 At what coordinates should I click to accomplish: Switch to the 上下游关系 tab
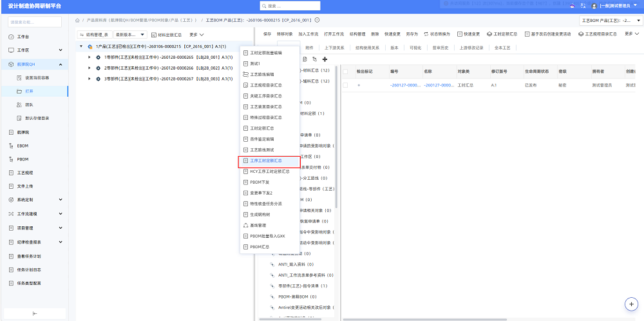coord(334,48)
